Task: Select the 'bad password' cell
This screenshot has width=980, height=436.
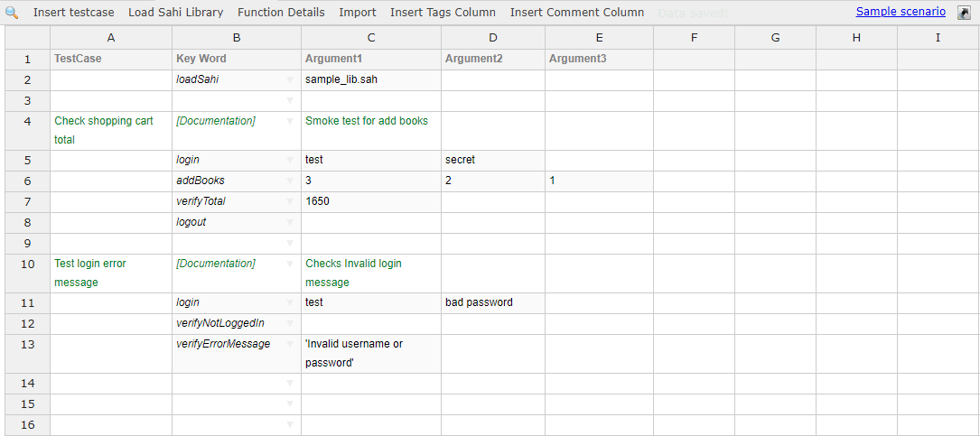Action: pos(492,302)
